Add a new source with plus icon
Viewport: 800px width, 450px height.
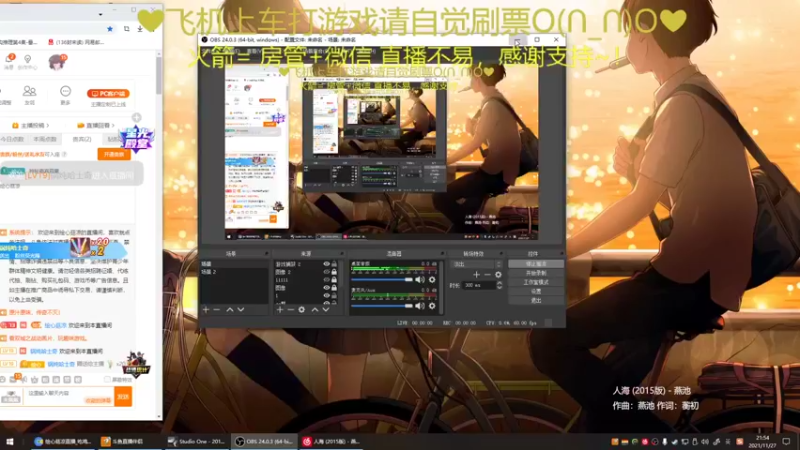(x=280, y=310)
